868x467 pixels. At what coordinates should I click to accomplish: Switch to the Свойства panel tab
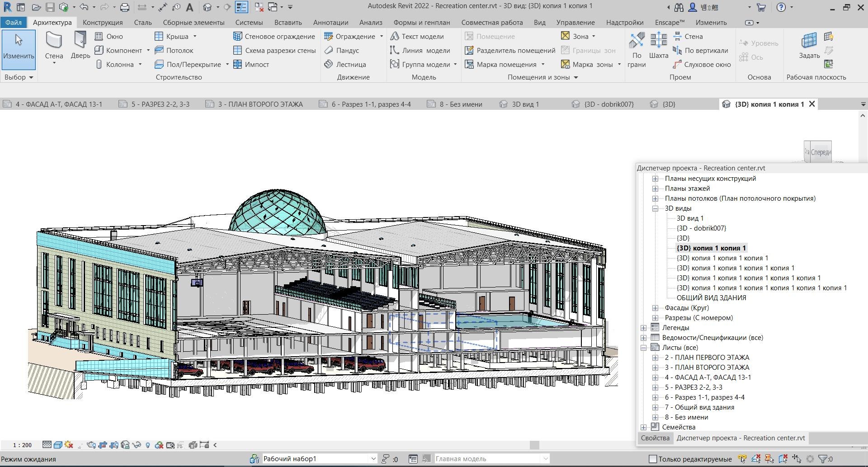pyautogui.click(x=655, y=438)
